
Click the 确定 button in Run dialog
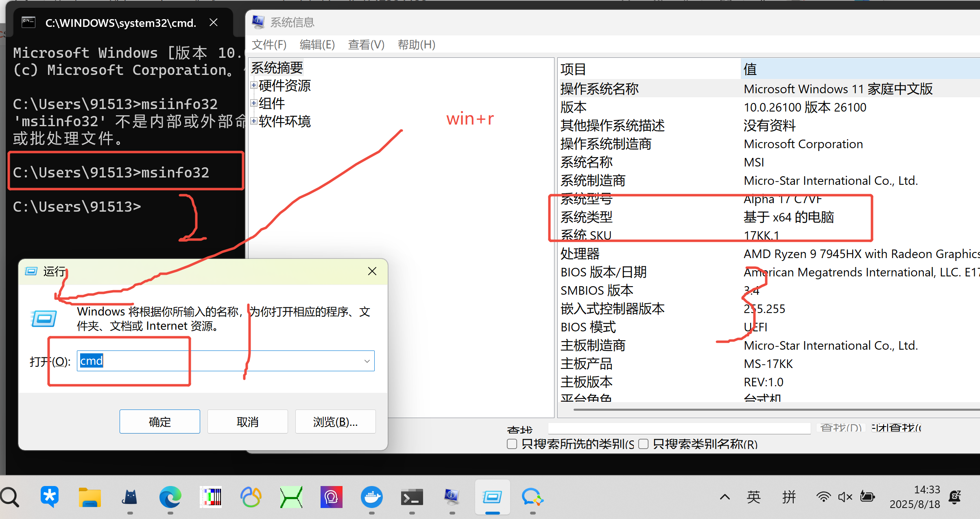pos(159,422)
